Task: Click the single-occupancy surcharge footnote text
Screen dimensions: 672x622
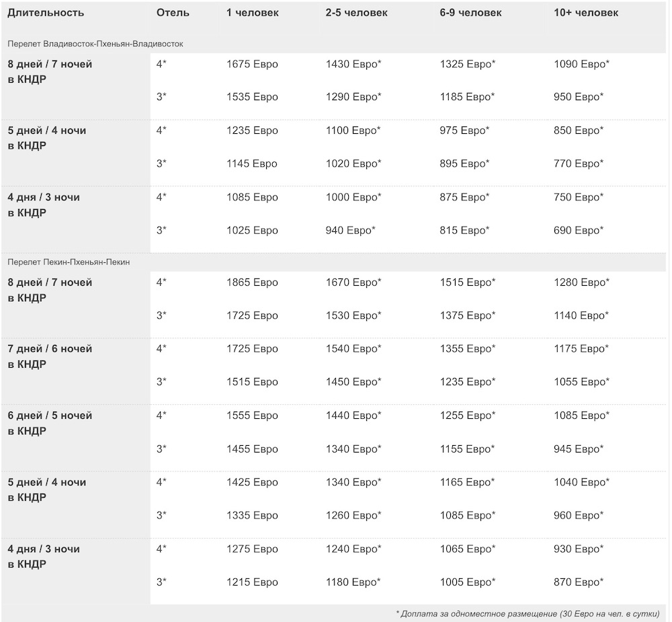Action: click(x=528, y=614)
